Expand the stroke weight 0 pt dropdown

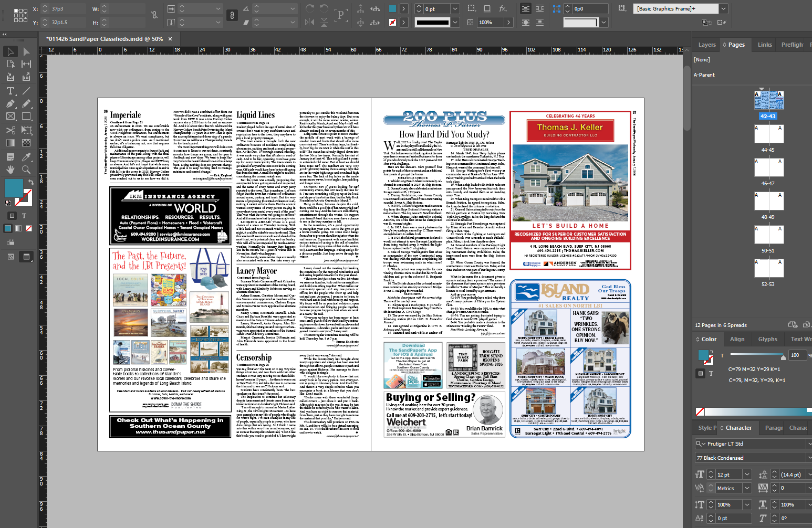point(455,9)
